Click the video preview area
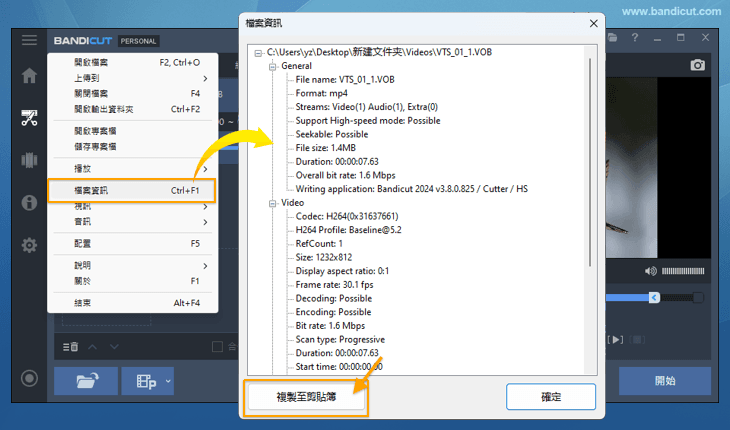This screenshot has width=730, height=430. [658, 168]
